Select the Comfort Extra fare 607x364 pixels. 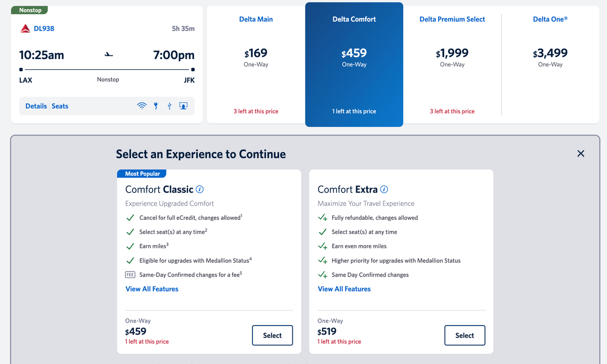point(464,335)
